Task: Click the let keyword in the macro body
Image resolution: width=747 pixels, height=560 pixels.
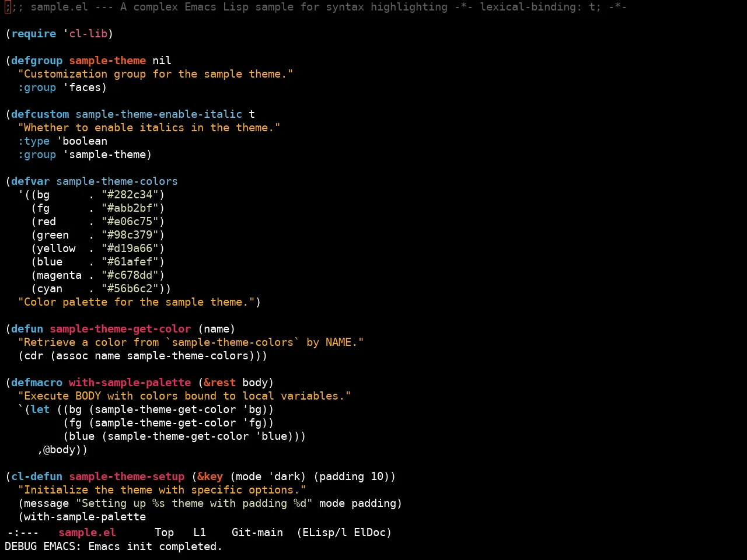Action: tap(40, 409)
